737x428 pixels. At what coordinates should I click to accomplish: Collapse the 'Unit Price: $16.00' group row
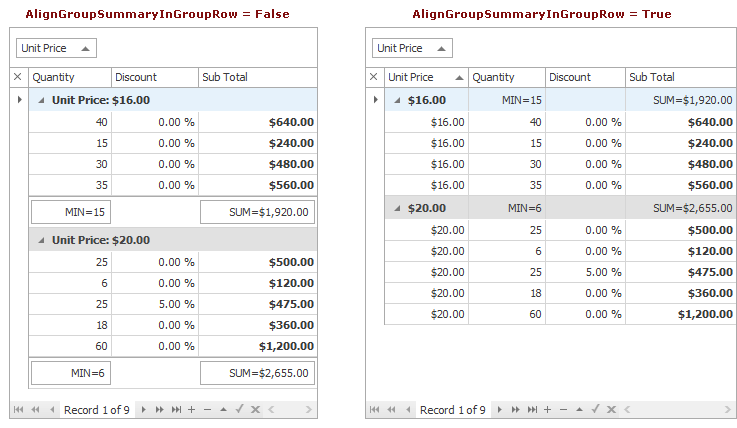[x=41, y=100]
